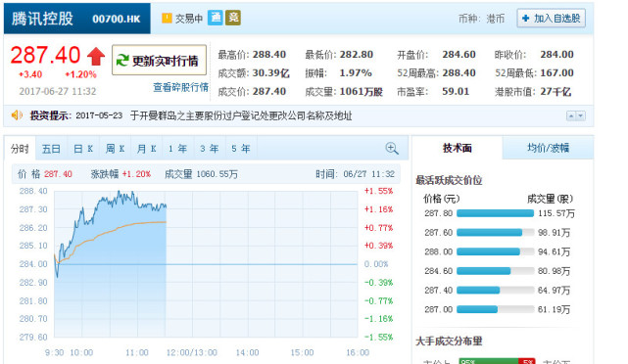Click the speaker icon beside 投资提示
628x364 pixels.
17,115
